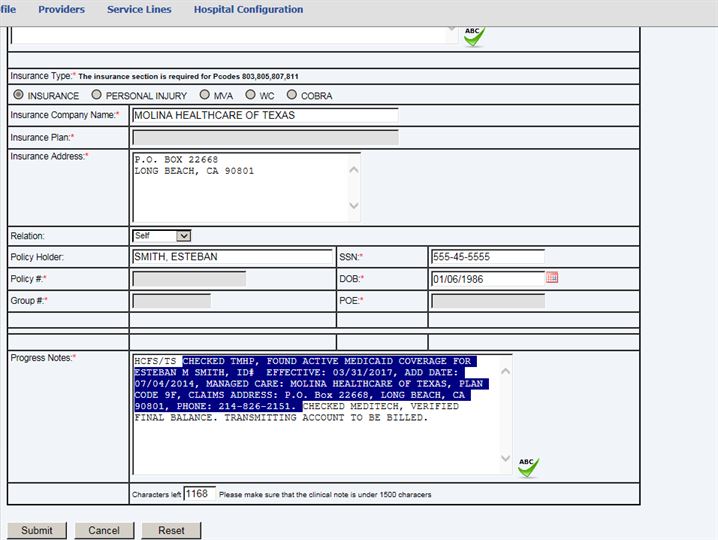Choose the MVA radio option
This screenshot has height=540, width=718.
click(x=204, y=95)
